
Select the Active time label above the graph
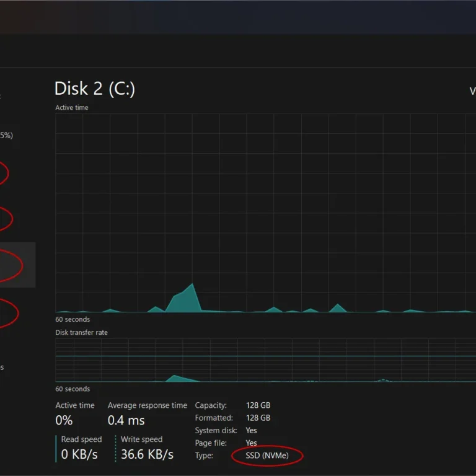(x=72, y=107)
